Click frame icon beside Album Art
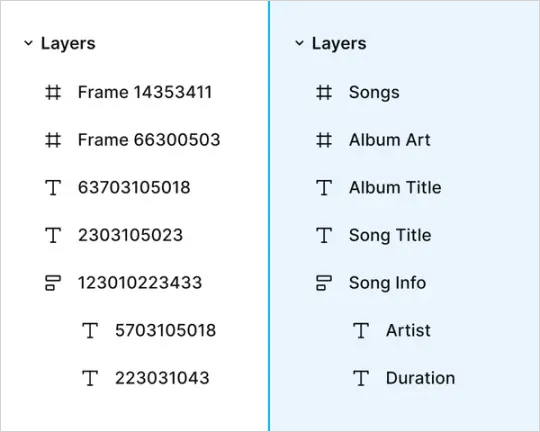 pos(324,140)
